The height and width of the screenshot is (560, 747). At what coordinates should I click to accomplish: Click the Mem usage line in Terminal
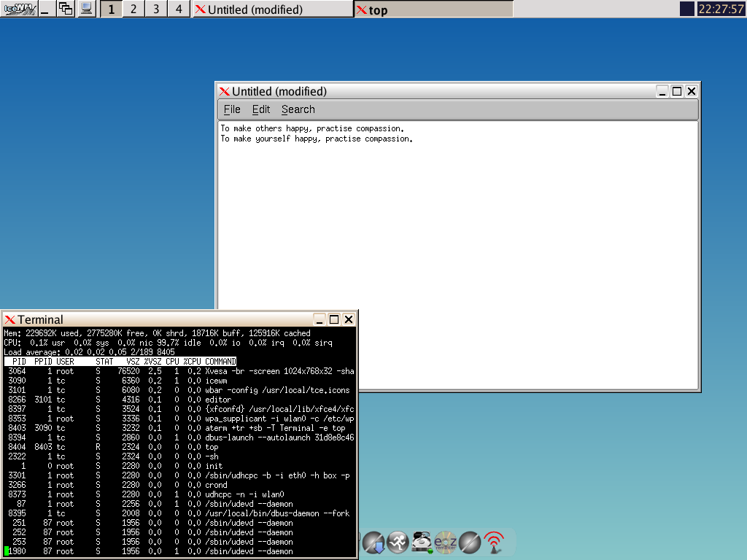click(x=158, y=333)
